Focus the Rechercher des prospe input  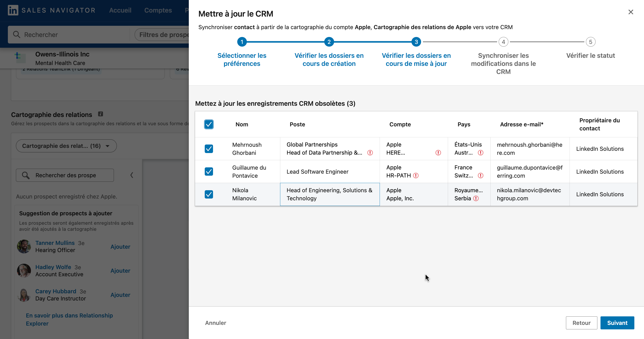coord(65,175)
